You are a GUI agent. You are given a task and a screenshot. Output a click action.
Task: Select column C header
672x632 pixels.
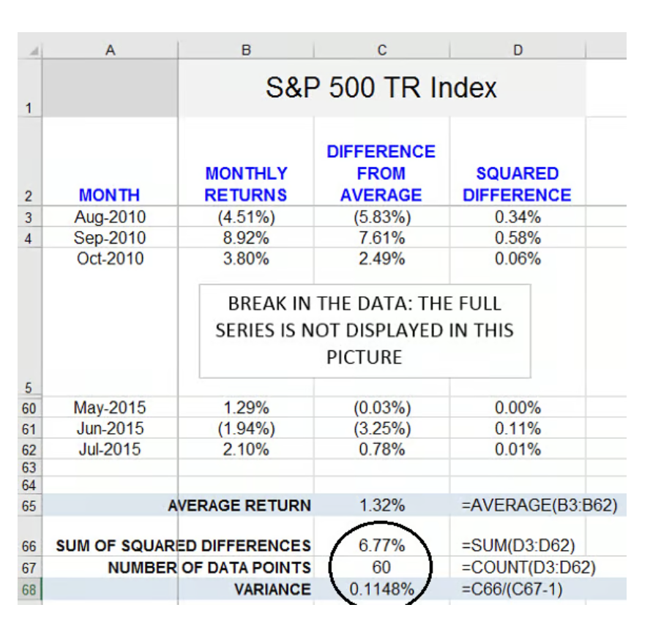(x=381, y=49)
